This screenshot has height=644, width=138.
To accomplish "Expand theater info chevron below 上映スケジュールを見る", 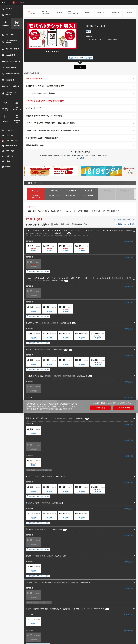I will 80,62.
